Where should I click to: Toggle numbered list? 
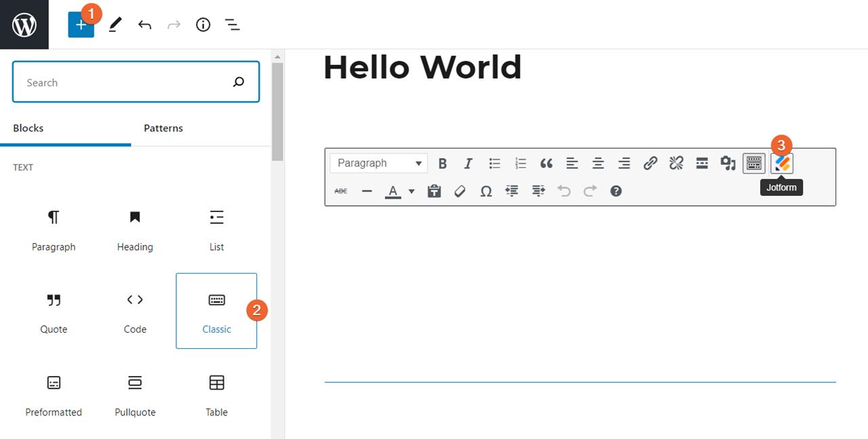click(520, 163)
